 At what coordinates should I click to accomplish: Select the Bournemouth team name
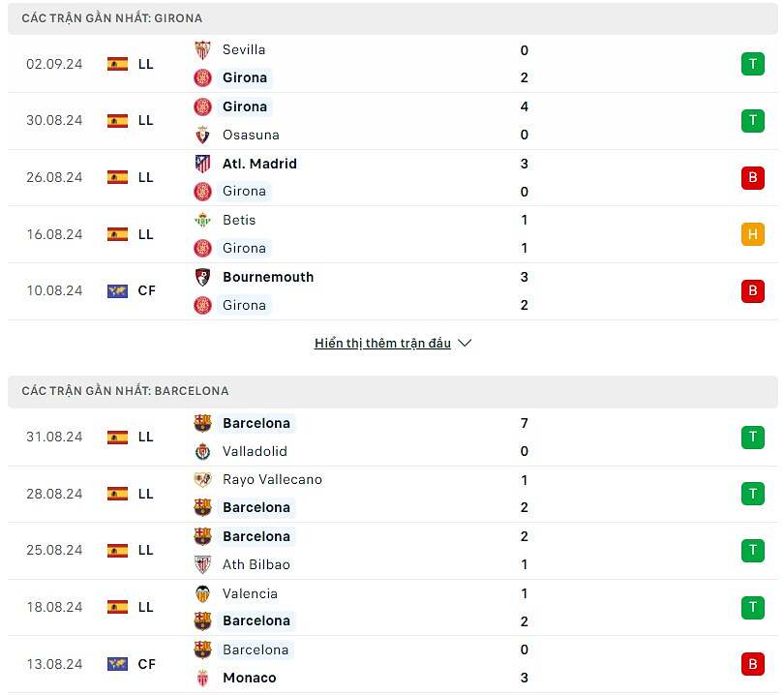(268, 277)
